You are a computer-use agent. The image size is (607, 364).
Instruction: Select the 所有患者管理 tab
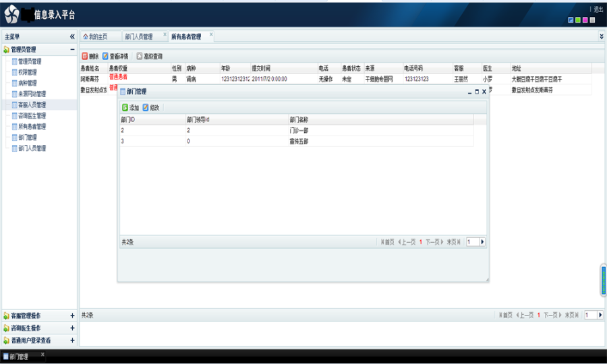click(x=186, y=37)
